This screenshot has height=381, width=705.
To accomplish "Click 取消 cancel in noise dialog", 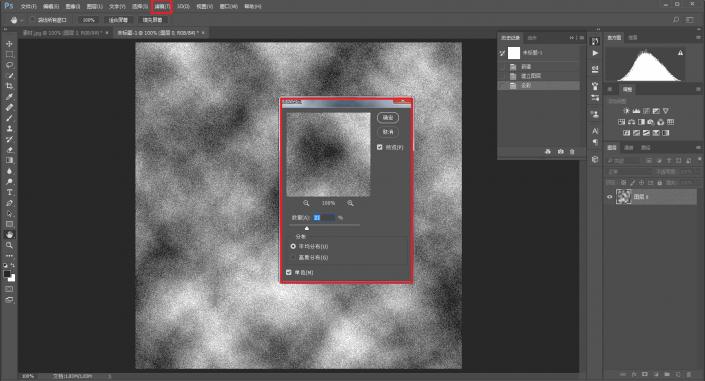I will click(x=388, y=132).
